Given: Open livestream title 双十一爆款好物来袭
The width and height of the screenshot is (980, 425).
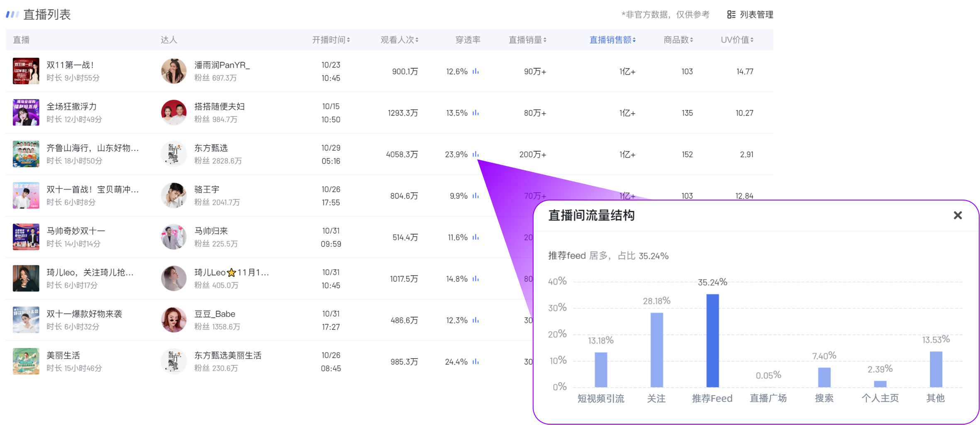Looking at the screenshot, I should pyautogui.click(x=84, y=314).
